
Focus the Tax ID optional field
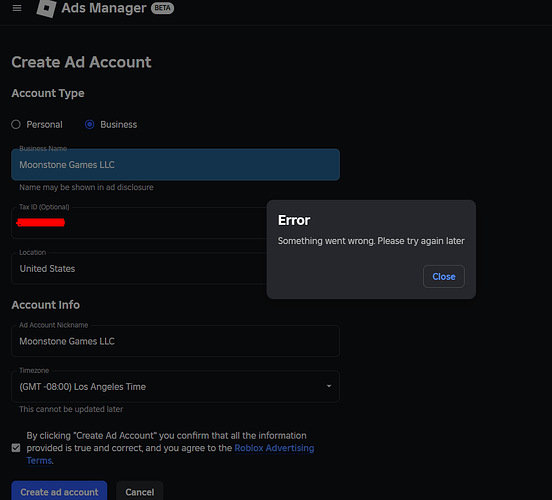tap(139, 223)
